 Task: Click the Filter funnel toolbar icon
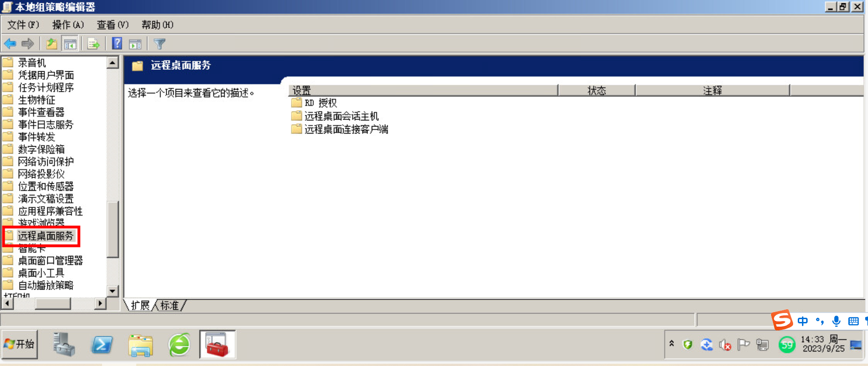(x=160, y=44)
